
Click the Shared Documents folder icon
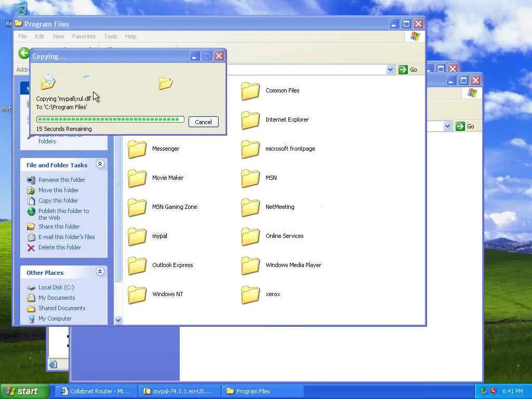click(31, 309)
